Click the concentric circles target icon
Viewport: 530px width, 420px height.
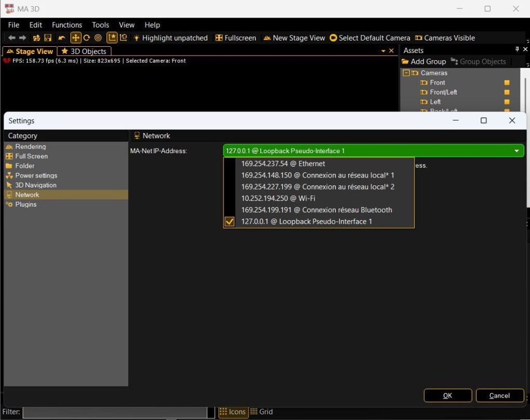tap(98, 38)
